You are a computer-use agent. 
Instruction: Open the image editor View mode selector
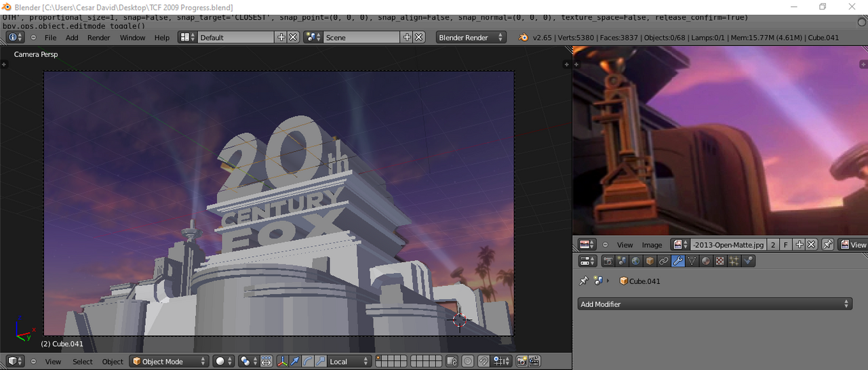(853, 245)
